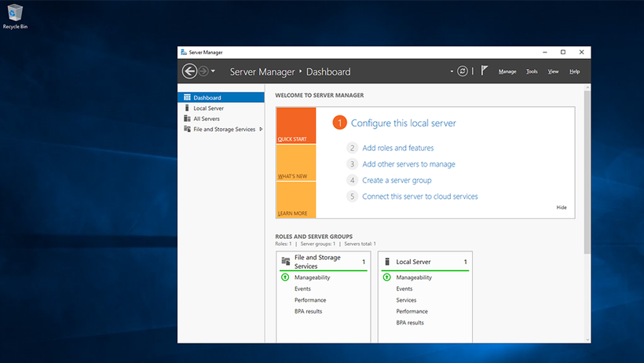Click the back navigation arrow

click(x=189, y=71)
